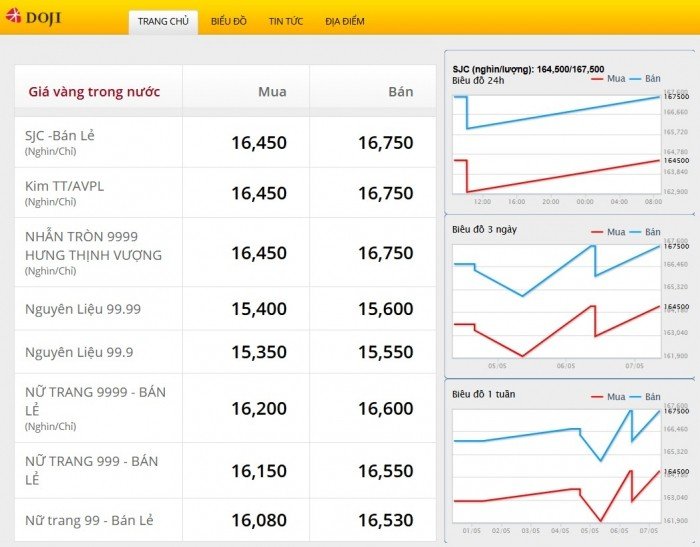
Task: Click the Giá vàng trong nước heading
Action: 94,92
